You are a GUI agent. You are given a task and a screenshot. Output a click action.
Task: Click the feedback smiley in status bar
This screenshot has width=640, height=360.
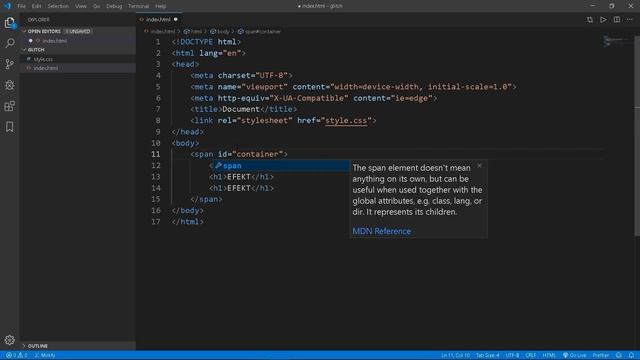pos(619,355)
